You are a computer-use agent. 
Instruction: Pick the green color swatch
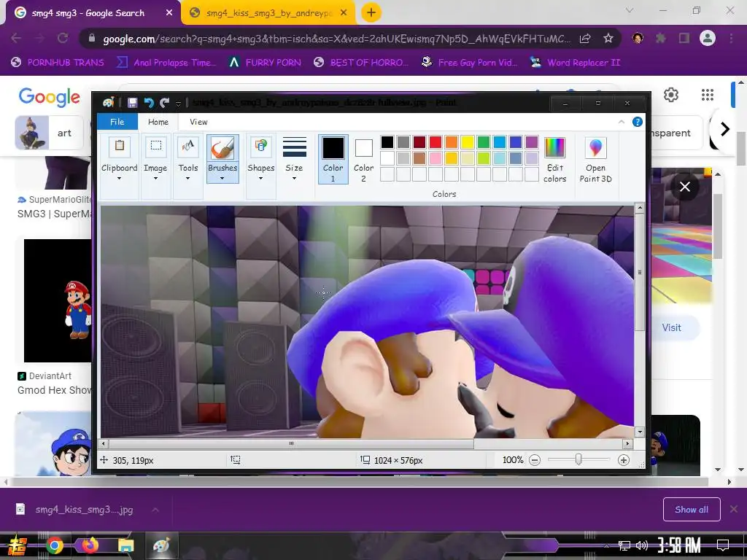tap(484, 142)
